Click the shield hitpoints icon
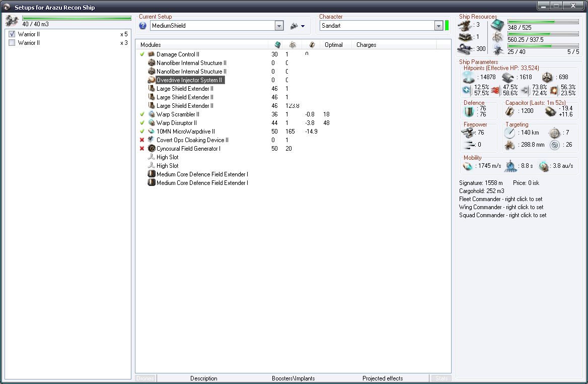The height and width of the screenshot is (384, 588). pyautogui.click(x=468, y=77)
